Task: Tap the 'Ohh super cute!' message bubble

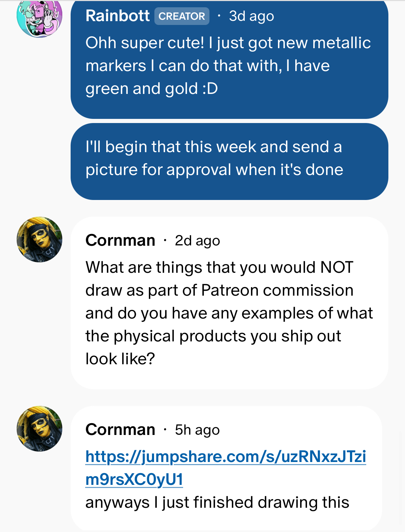Action: click(229, 60)
